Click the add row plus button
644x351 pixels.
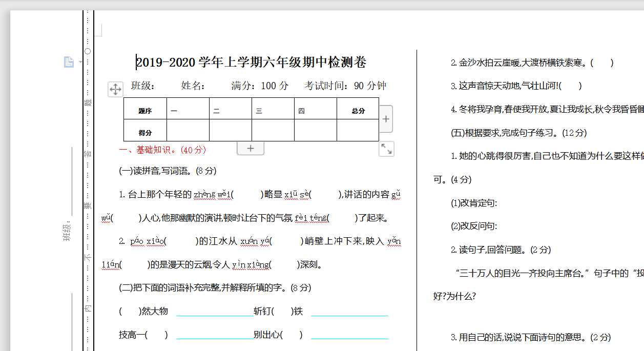click(251, 148)
